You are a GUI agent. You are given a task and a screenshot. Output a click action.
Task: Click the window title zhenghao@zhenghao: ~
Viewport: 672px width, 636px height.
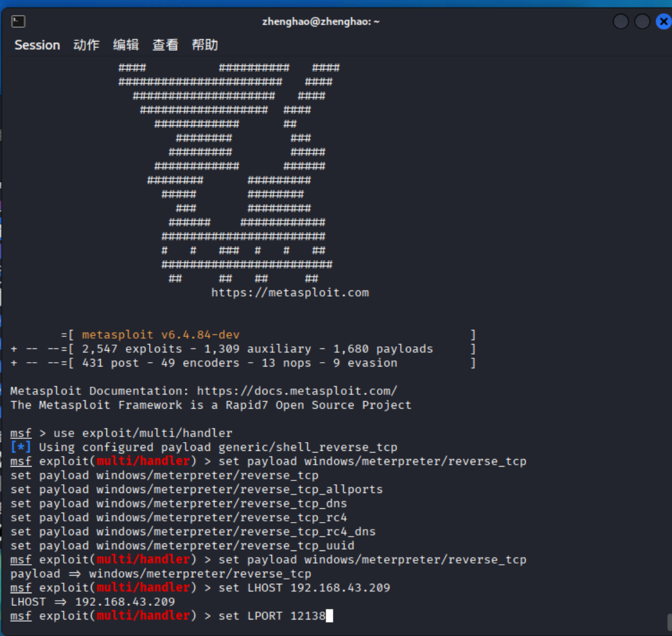pyautogui.click(x=320, y=21)
